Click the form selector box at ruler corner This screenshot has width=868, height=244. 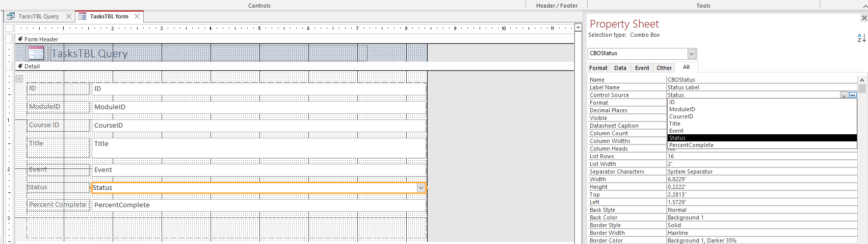pos(9,28)
